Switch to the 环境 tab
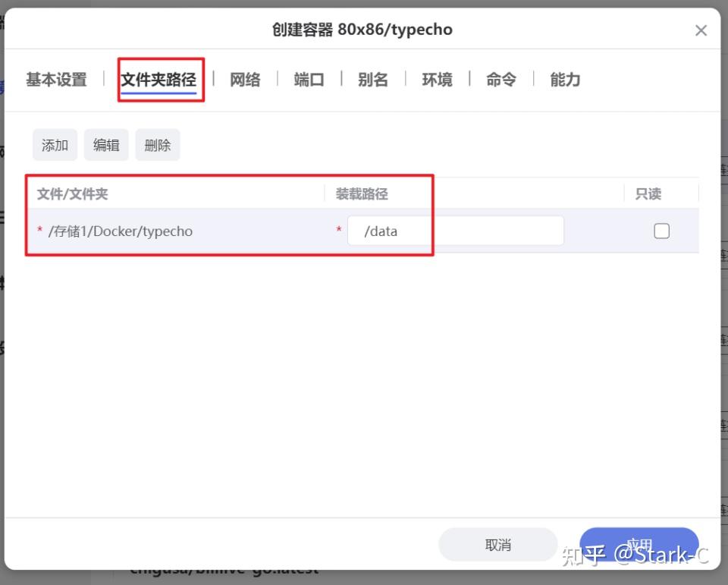The width and height of the screenshot is (728, 585). [x=437, y=78]
